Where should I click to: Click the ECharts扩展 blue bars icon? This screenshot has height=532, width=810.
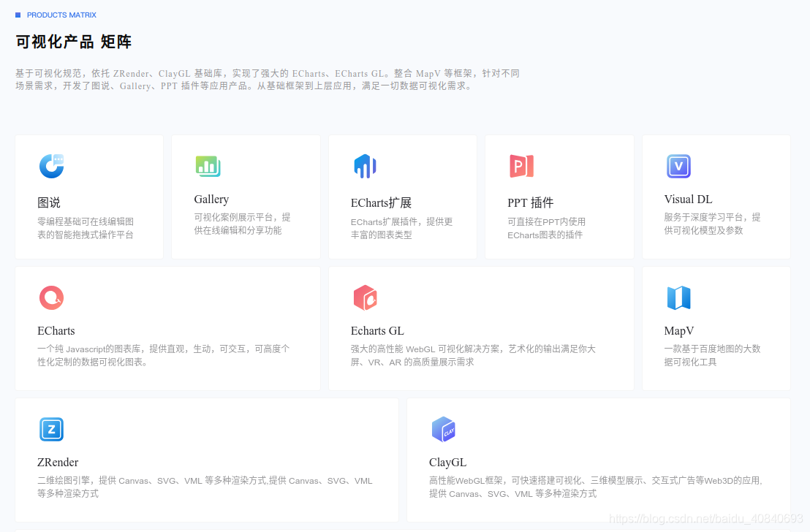click(365, 167)
